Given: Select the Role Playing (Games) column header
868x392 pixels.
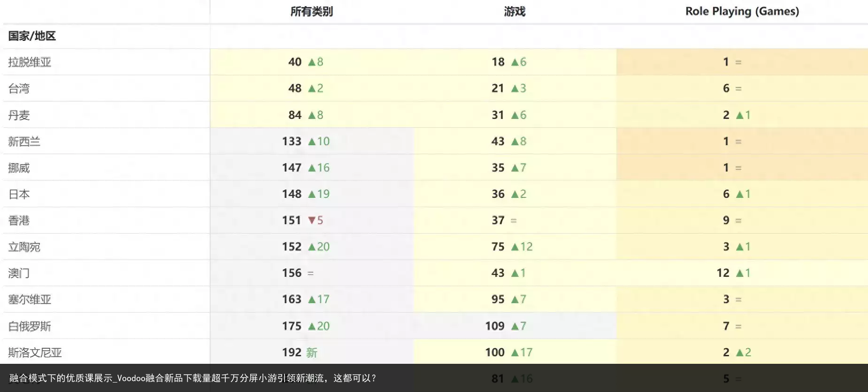Looking at the screenshot, I should coord(742,11).
